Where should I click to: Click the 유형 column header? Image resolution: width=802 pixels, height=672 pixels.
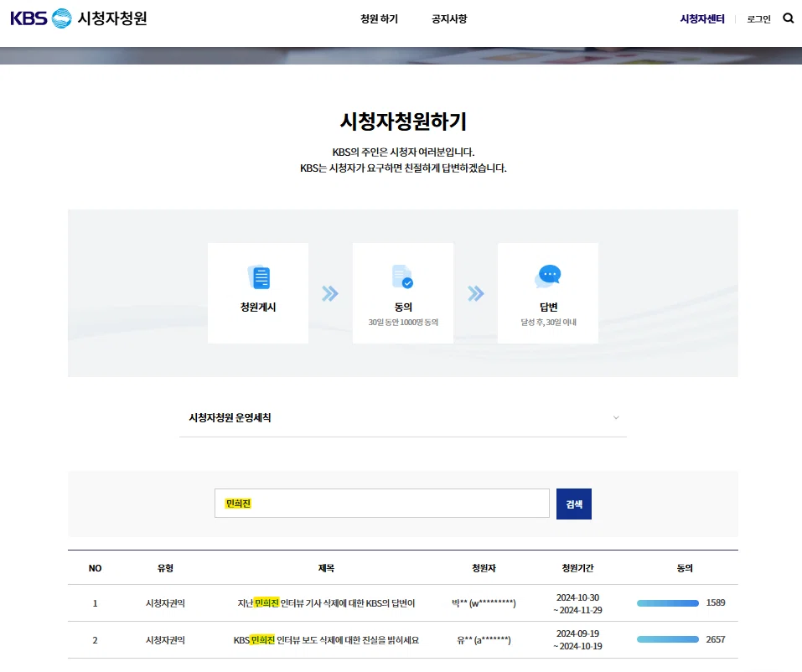pyautogui.click(x=165, y=568)
